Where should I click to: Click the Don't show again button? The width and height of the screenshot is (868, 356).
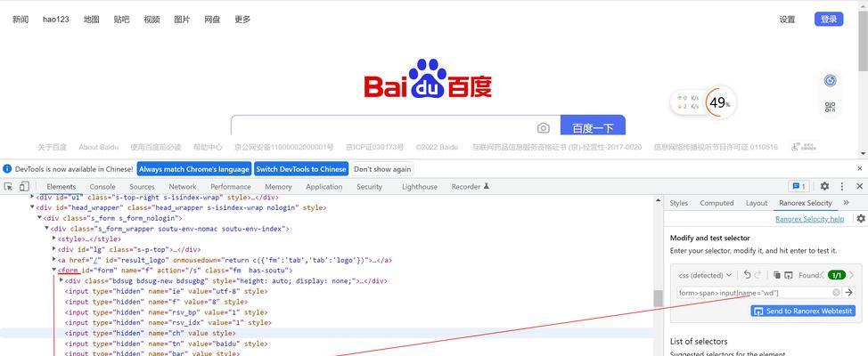pyautogui.click(x=382, y=168)
